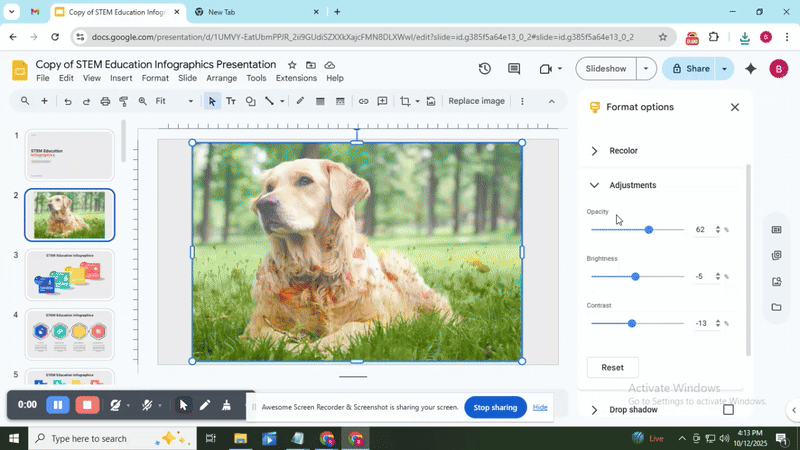
Task: Select the Text box tool
Action: click(x=231, y=101)
